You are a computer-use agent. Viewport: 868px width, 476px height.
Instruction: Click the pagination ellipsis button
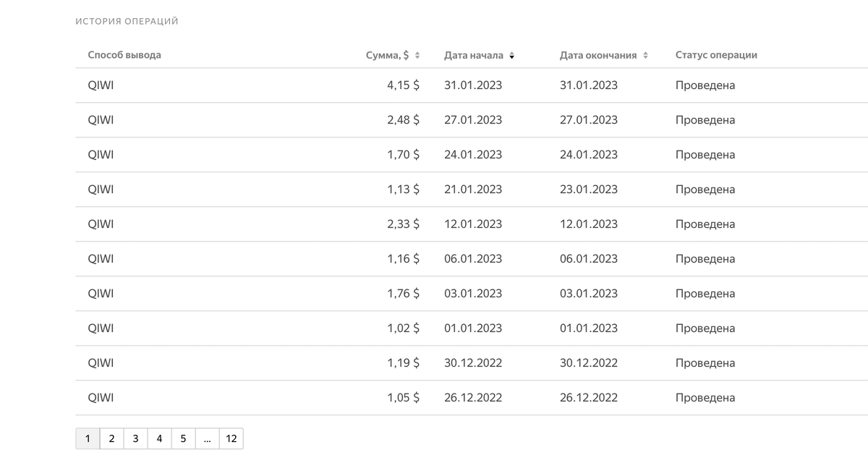[207, 438]
